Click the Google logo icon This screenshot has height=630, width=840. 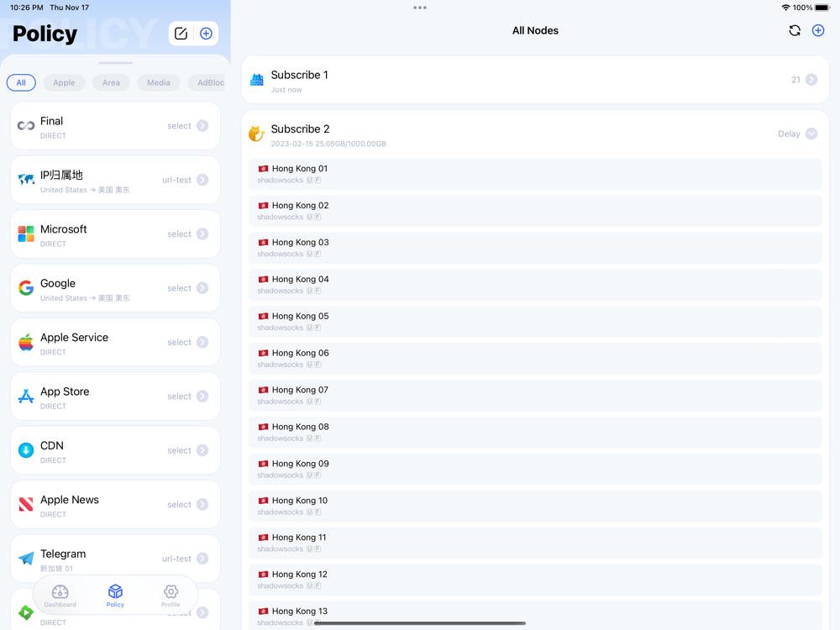26,287
